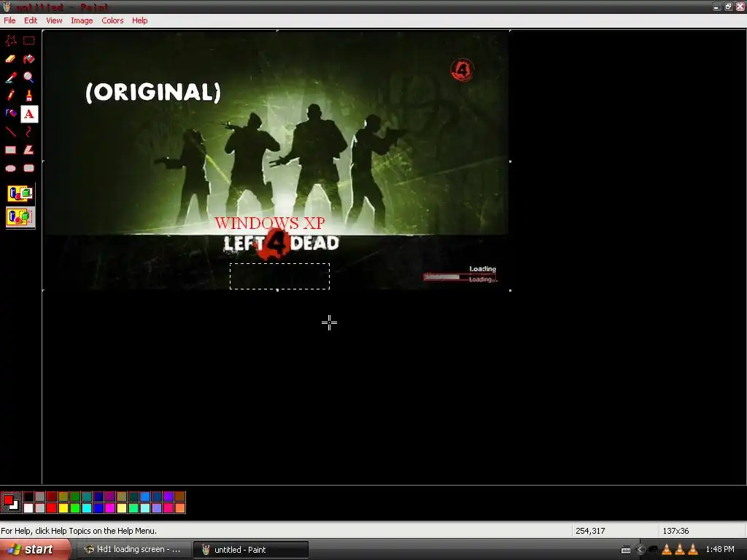Open the Edit menu
Image resolution: width=747 pixels, height=560 pixels.
[31, 20]
